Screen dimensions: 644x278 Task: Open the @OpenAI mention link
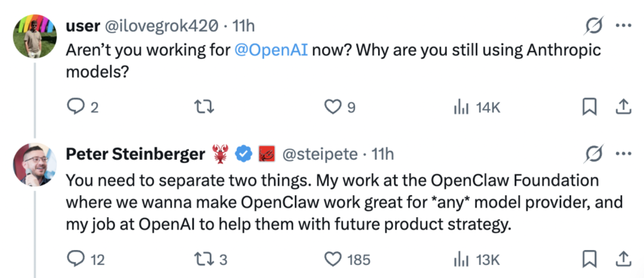pos(271,51)
